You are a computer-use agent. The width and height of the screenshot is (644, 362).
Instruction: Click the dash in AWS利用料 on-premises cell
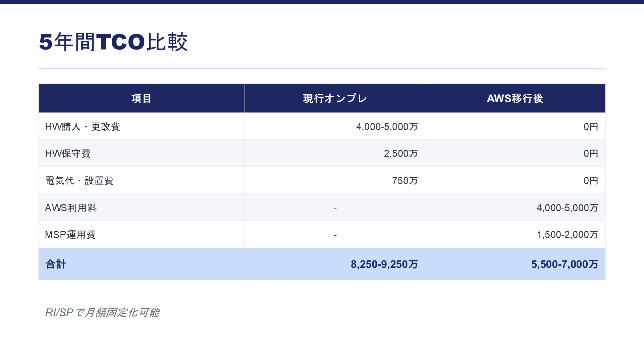pos(335,208)
